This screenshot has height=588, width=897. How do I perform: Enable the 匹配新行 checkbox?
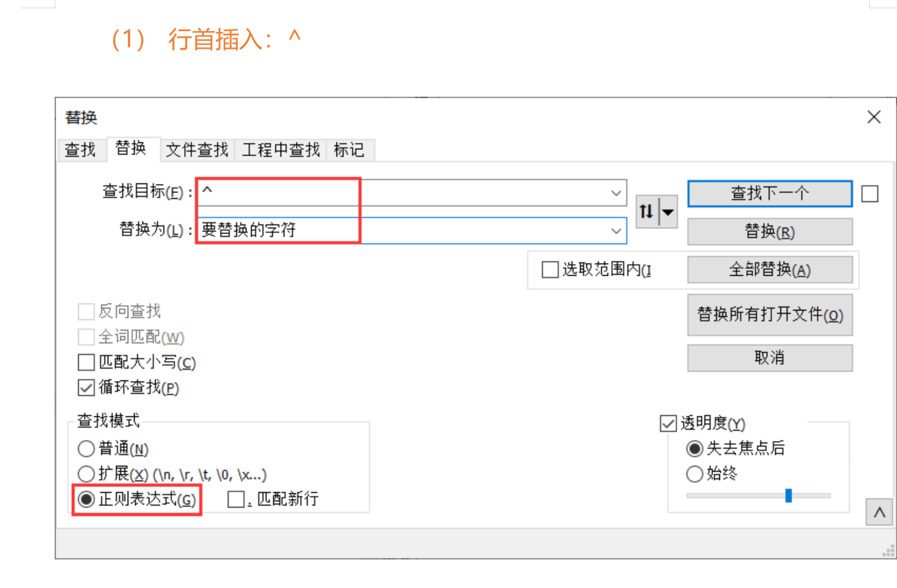[236, 499]
